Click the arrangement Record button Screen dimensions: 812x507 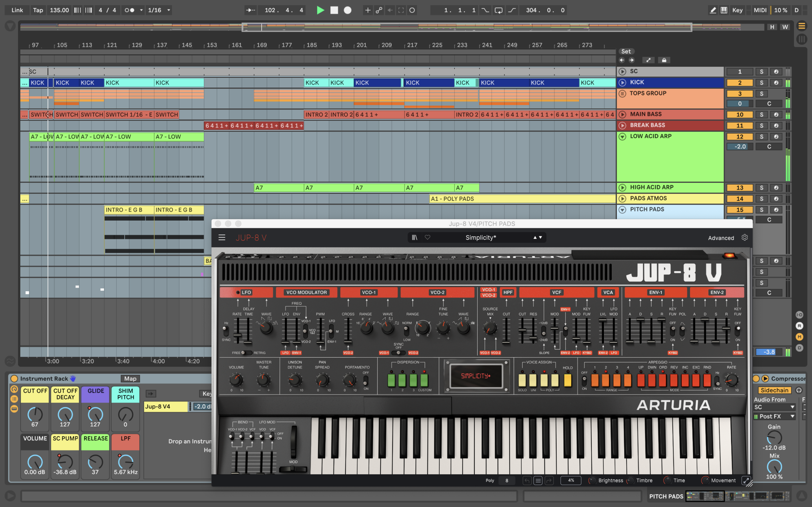click(348, 10)
